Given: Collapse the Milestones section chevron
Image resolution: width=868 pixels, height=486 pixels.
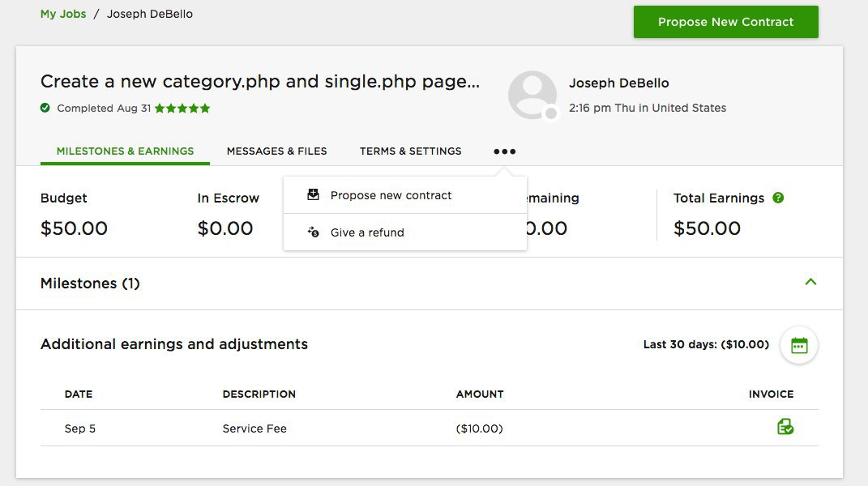Looking at the screenshot, I should click(810, 283).
